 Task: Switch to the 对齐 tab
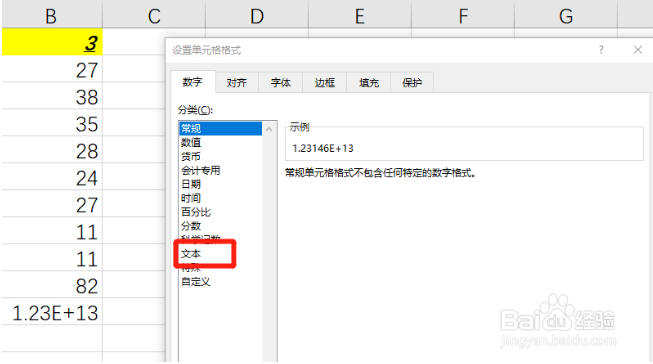(237, 82)
